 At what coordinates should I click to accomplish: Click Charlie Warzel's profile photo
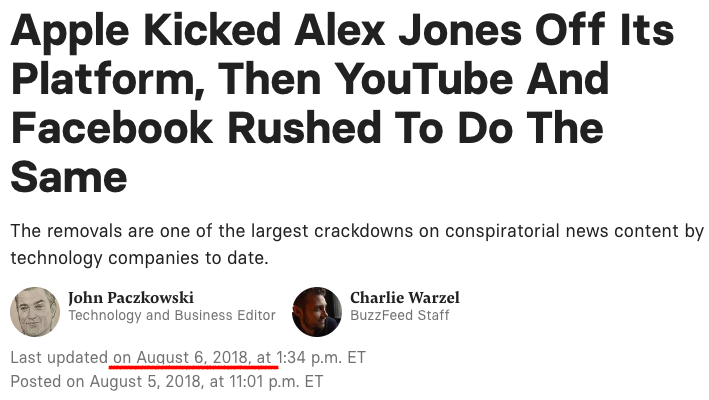tap(317, 311)
